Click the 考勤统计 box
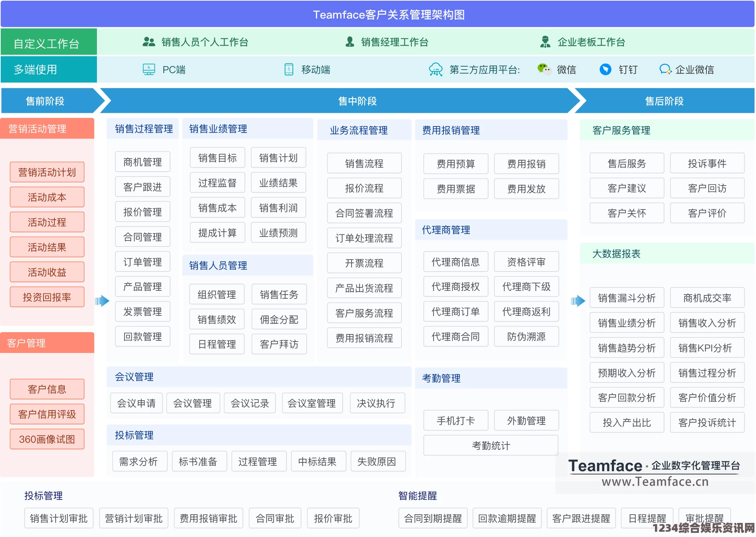 (x=491, y=445)
